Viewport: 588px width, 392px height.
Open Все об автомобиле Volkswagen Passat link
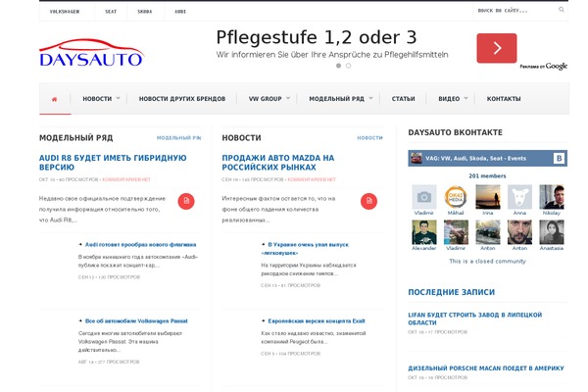(x=136, y=321)
